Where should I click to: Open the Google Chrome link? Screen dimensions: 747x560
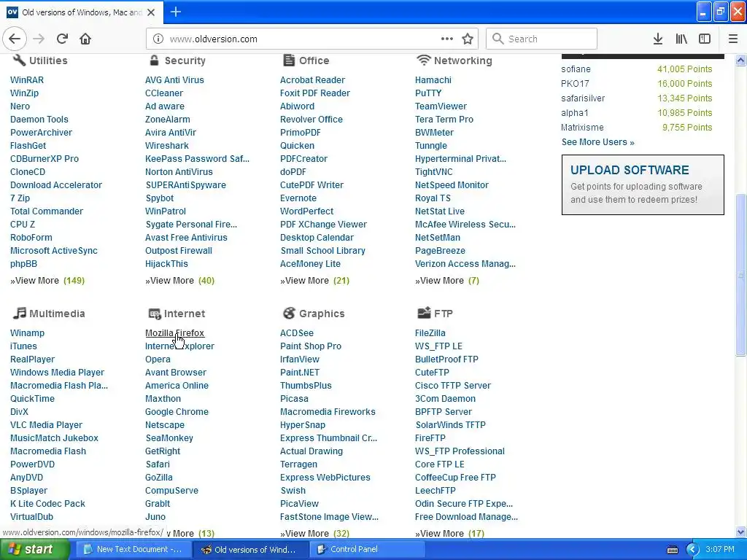tap(177, 412)
